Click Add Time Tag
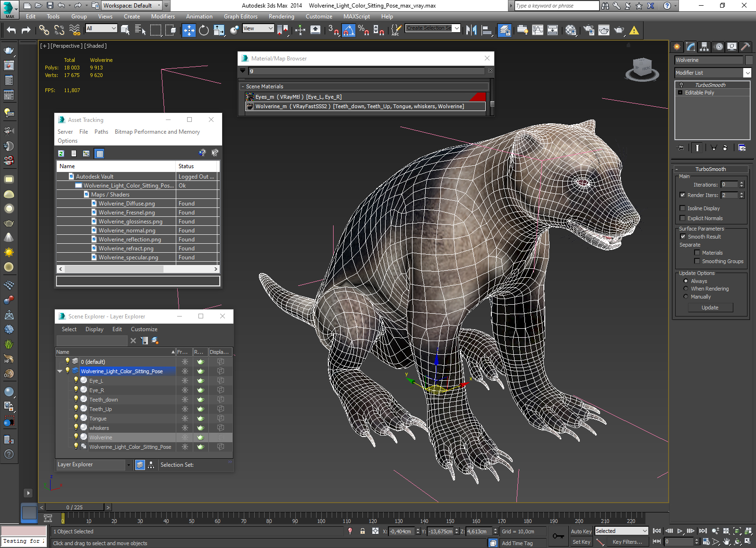The image size is (756, 548). click(x=517, y=543)
